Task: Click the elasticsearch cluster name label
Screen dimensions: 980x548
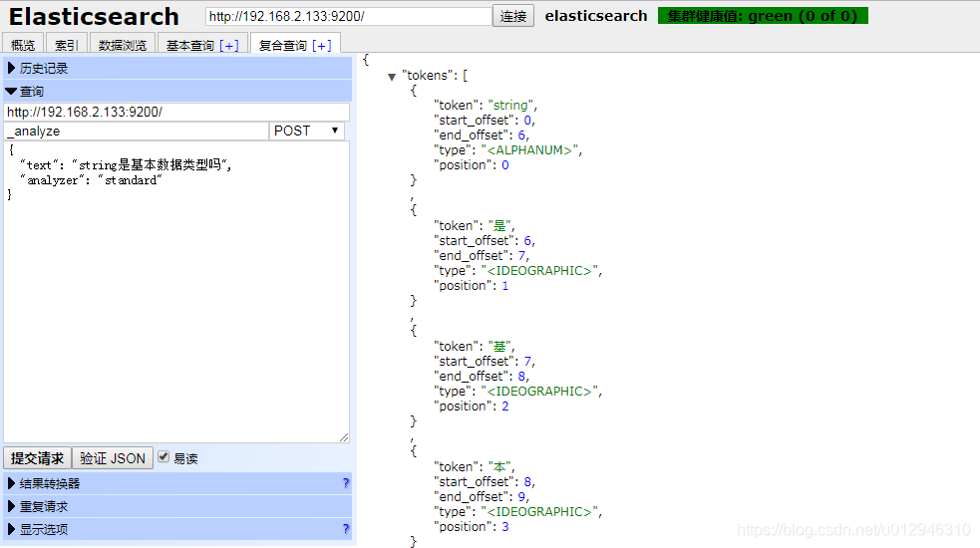Action: coord(595,16)
